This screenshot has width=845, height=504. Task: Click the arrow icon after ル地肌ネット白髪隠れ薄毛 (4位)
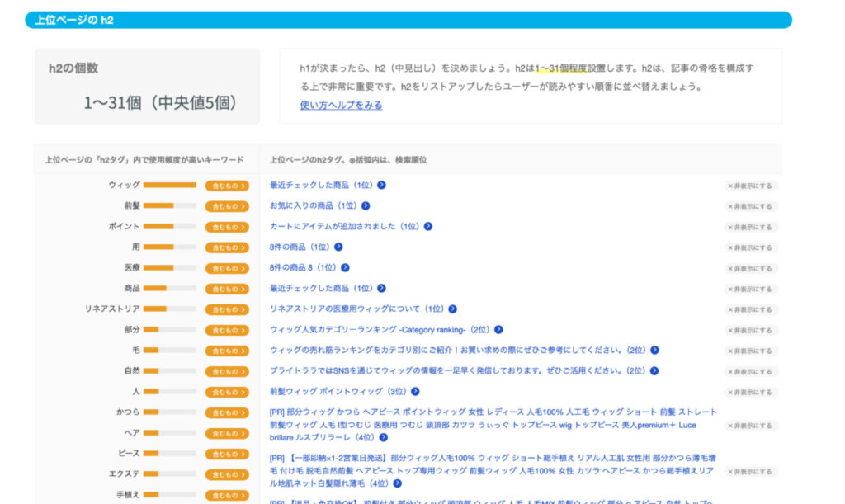tap(397, 483)
